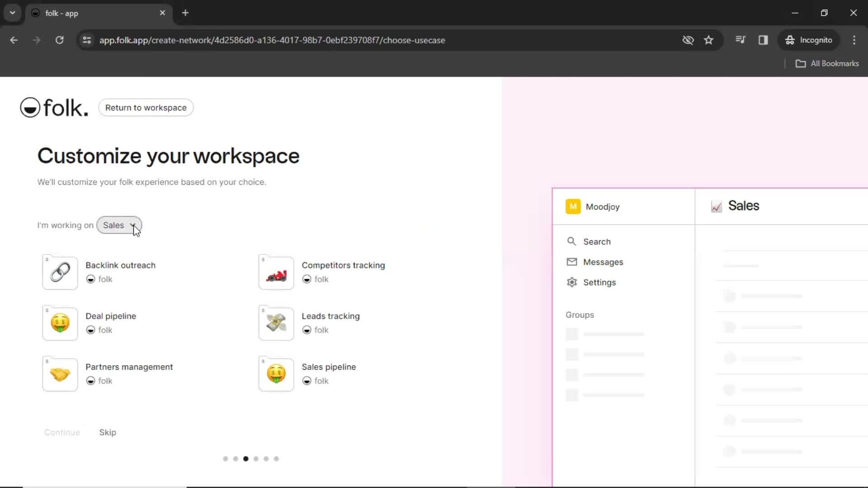
Task: Click the third pagination dot indicator
Action: click(x=245, y=459)
